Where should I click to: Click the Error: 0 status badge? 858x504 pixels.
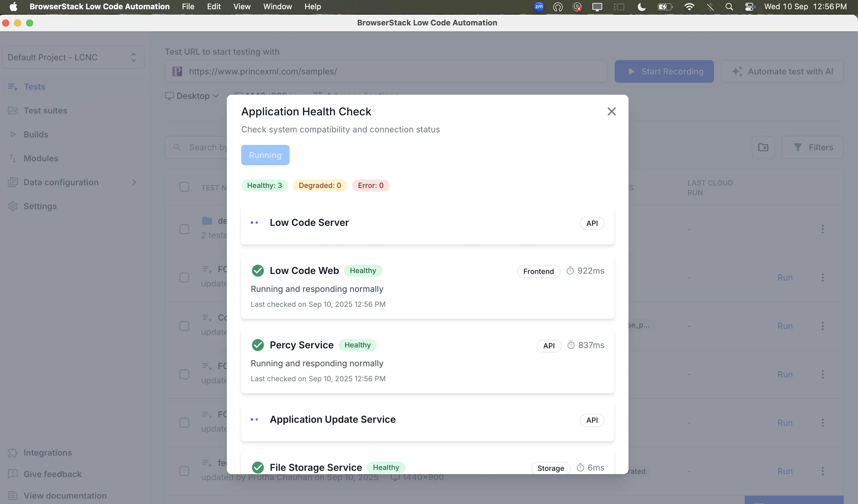(x=371, y=185)
